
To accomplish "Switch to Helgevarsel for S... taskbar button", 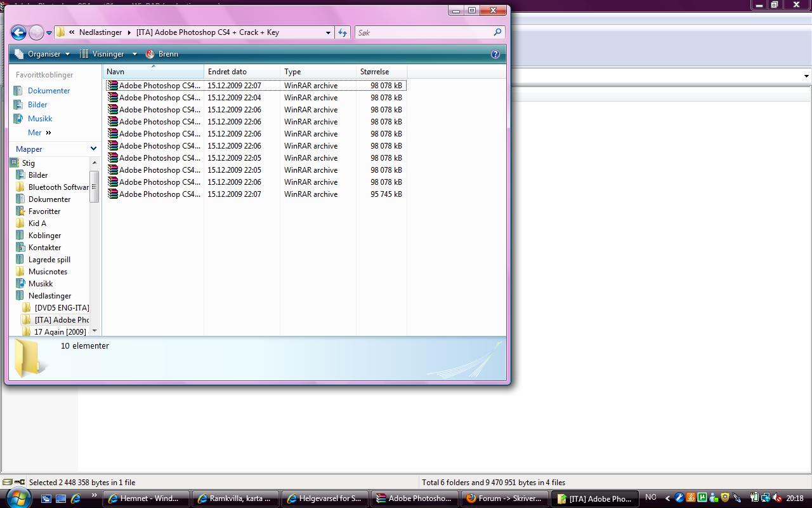I will [x=325, y=498].
